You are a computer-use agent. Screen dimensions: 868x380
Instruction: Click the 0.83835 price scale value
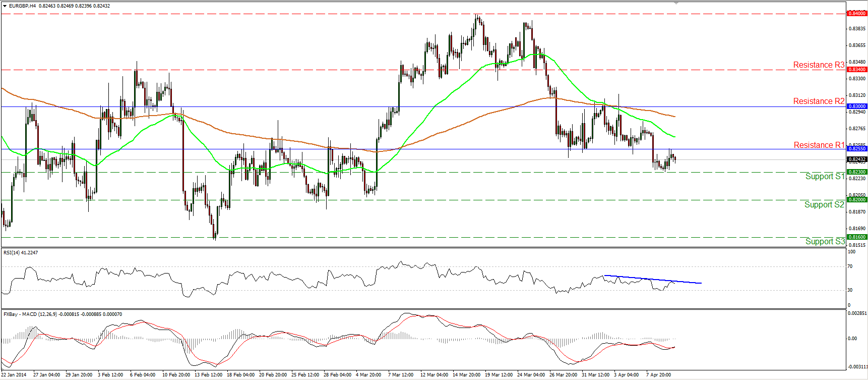coord(857,29)
